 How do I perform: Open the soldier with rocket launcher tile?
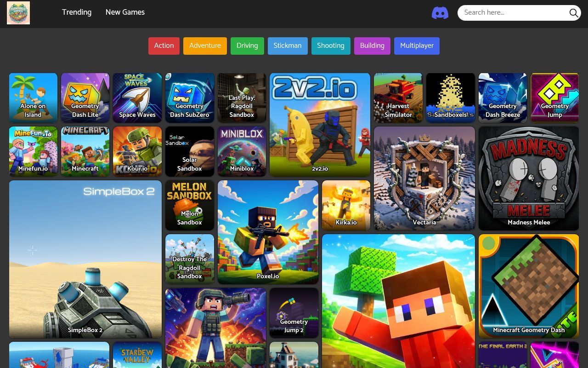215,328
